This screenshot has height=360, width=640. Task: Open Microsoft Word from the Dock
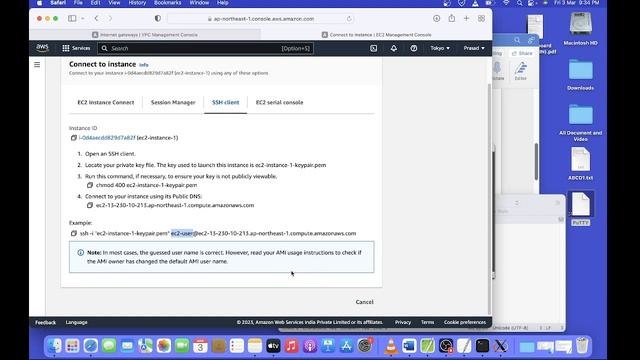click(409, 346)
